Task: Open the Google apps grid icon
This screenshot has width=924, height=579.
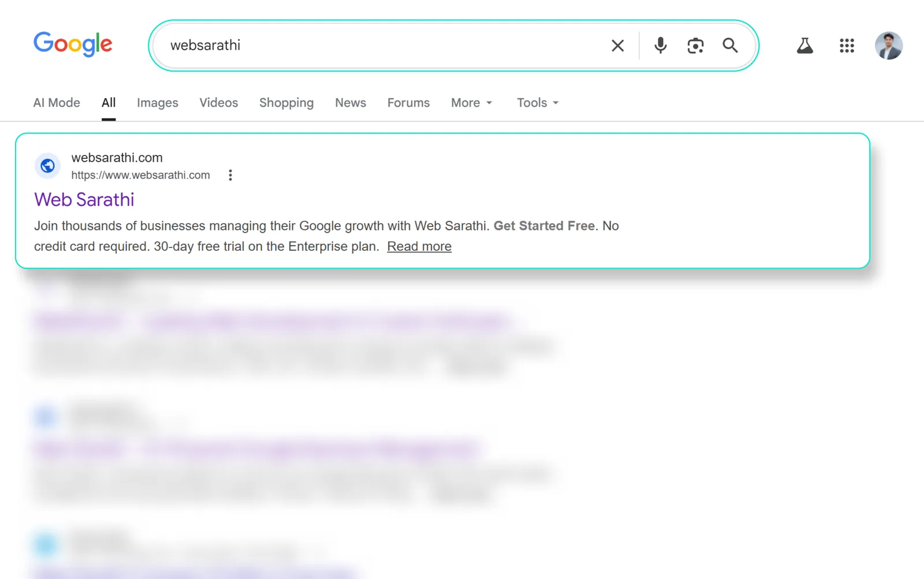Action: (x=847, y=46)
